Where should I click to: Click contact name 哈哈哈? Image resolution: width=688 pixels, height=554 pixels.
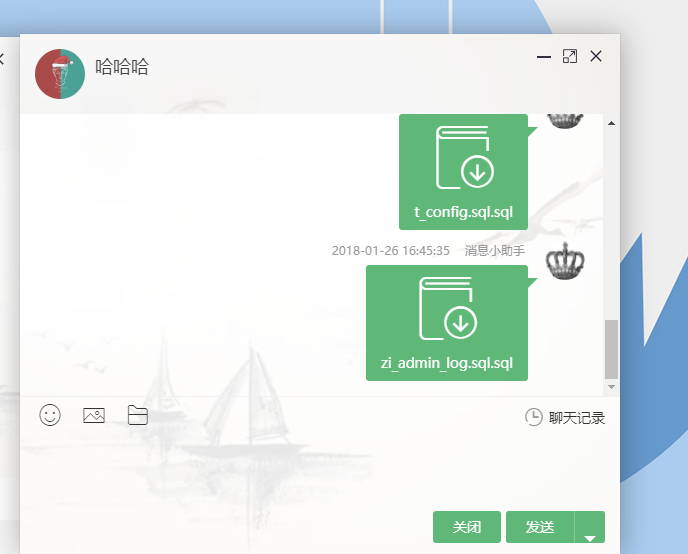122,67
